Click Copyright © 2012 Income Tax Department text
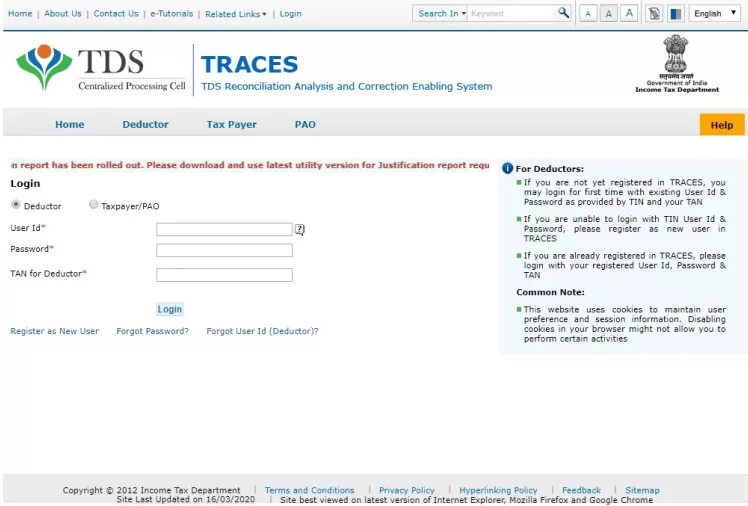748x506 pixels. [x=151, y=490]
